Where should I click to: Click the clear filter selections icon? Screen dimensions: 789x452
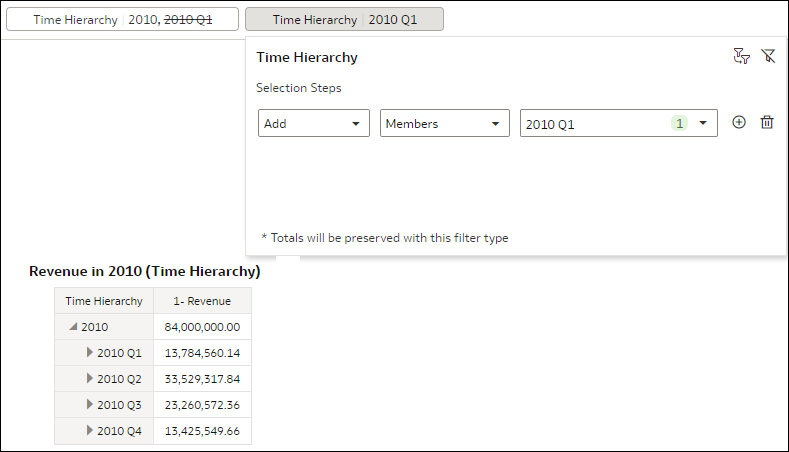[768, 57]
